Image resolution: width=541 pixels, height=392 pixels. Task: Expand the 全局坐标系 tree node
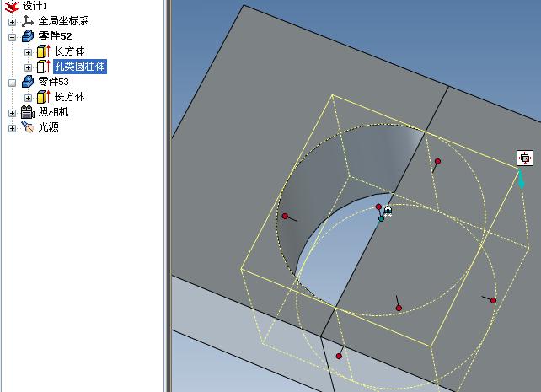click(12, 23)
